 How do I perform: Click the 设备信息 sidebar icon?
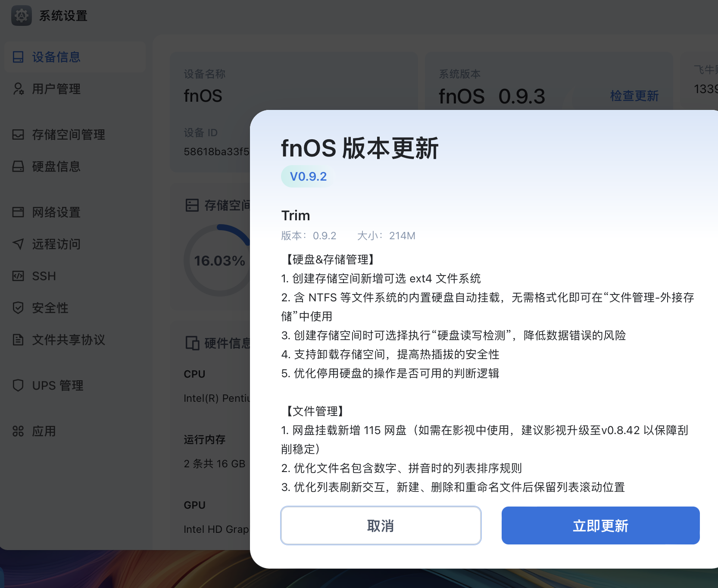tap(18, 57)
